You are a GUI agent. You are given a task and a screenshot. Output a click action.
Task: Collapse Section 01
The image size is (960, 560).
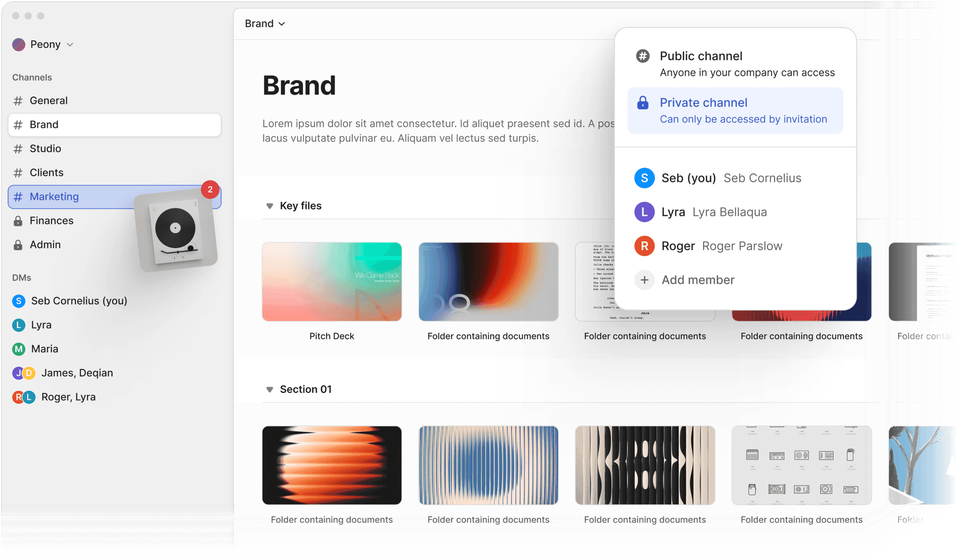[x=270, y=389]
